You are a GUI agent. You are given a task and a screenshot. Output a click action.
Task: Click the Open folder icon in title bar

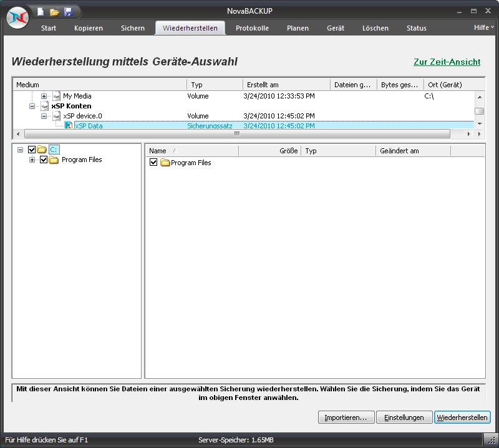click(x=54, y=12)
